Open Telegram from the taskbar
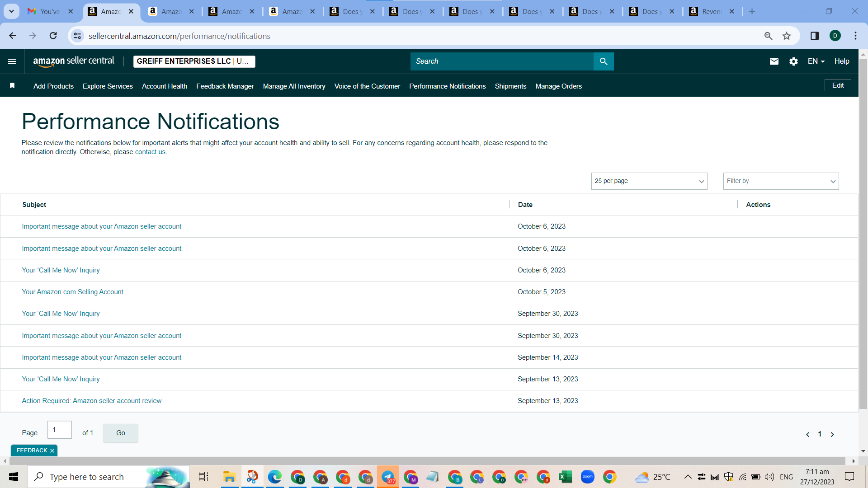 coord(388,477)
